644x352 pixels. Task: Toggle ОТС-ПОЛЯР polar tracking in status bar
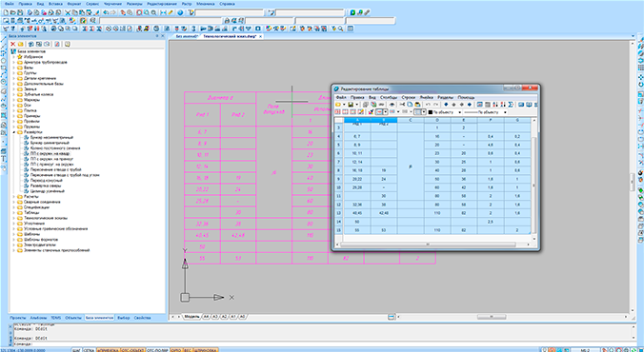tap(158, 350)
